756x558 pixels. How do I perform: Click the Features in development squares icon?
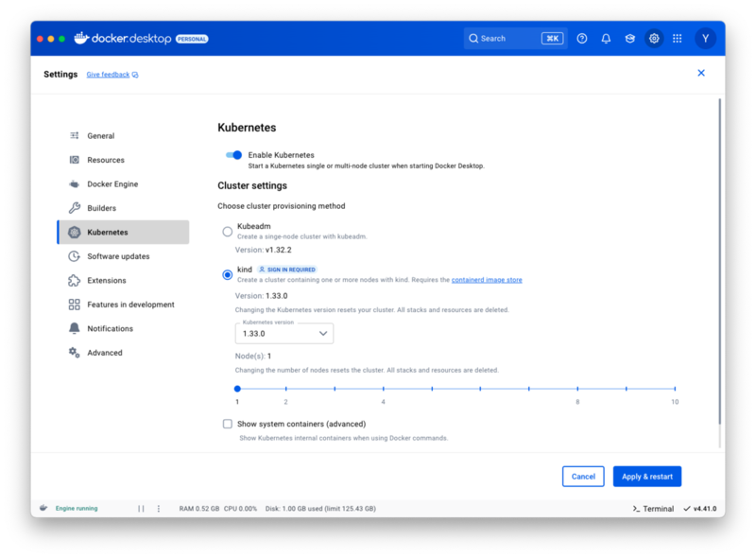(x=75, y=305)
